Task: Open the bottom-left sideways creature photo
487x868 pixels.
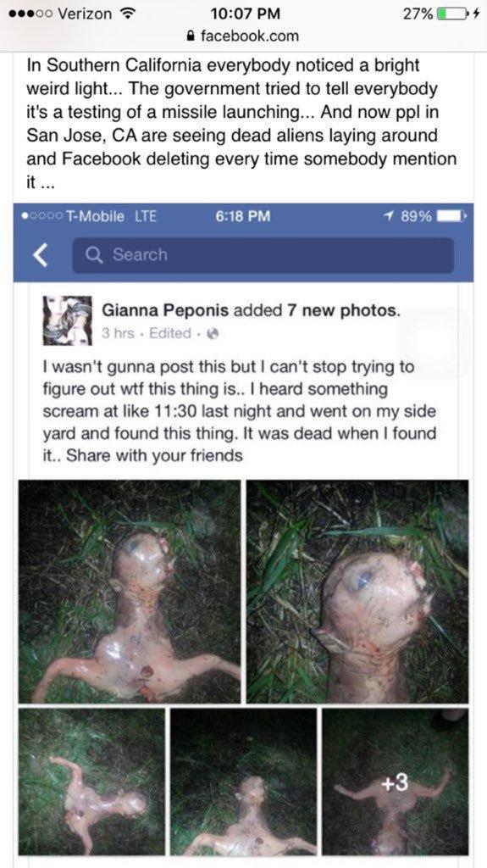Action: point(91,782)
